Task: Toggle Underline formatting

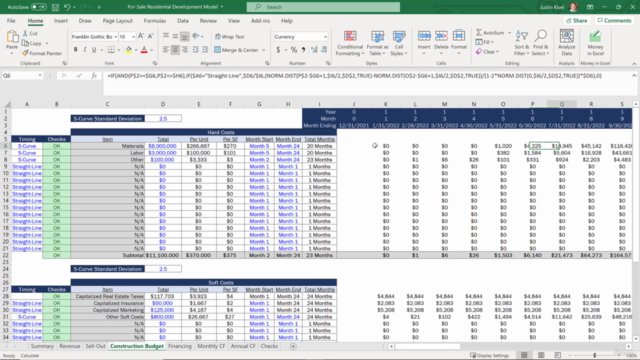Action: [94, 50]
